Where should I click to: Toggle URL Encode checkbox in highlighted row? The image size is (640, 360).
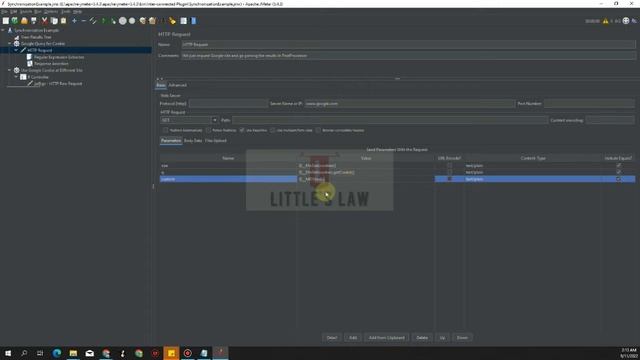click(x=449, y=179)
